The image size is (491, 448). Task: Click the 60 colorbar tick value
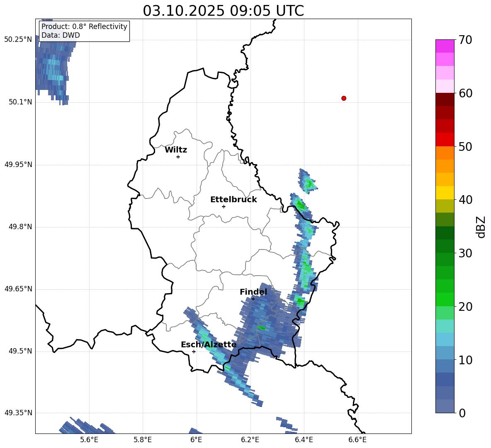[x=465, y=93]
